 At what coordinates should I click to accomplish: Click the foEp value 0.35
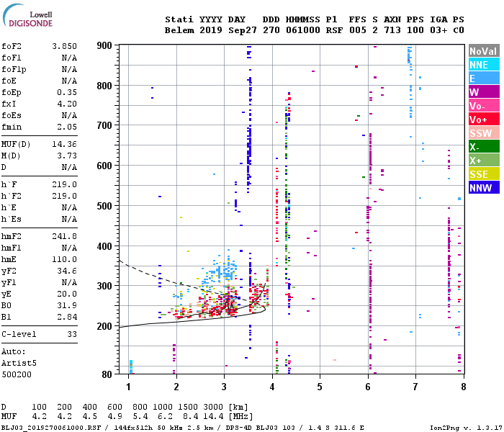(x=67, y=93)
